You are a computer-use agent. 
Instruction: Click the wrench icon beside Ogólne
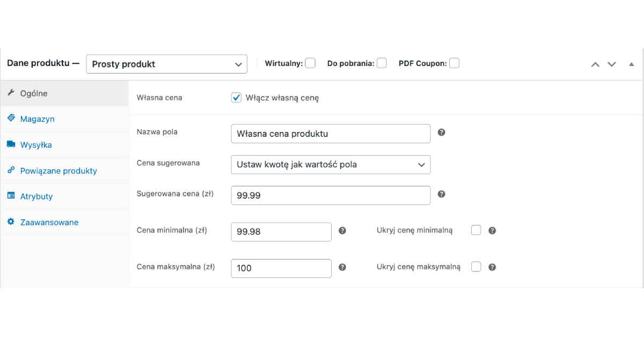[11, 93]
